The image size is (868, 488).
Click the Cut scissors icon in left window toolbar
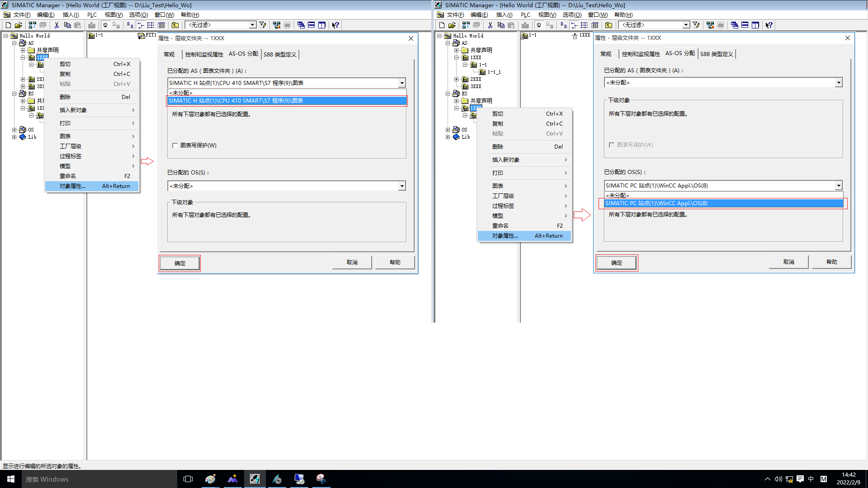(57, 25)
